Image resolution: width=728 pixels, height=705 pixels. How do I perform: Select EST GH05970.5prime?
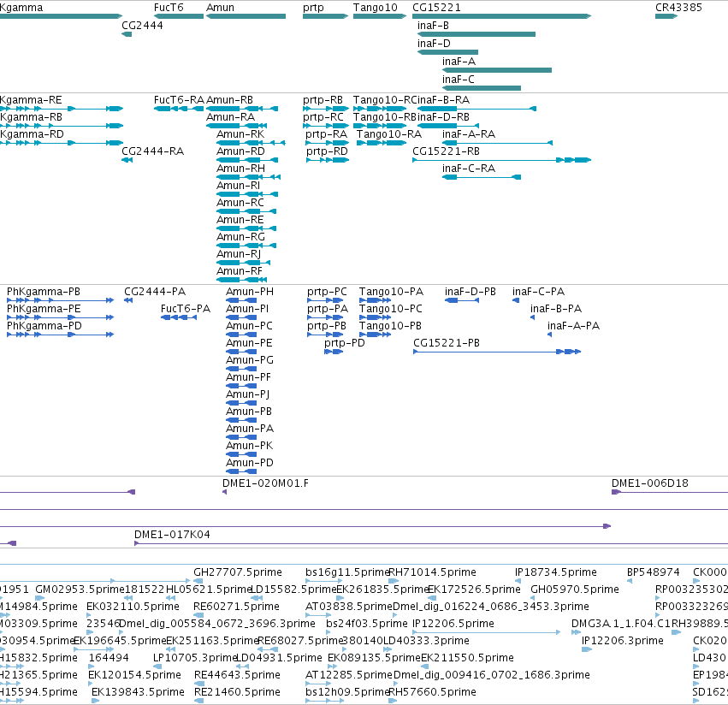(x=575, y=589)
